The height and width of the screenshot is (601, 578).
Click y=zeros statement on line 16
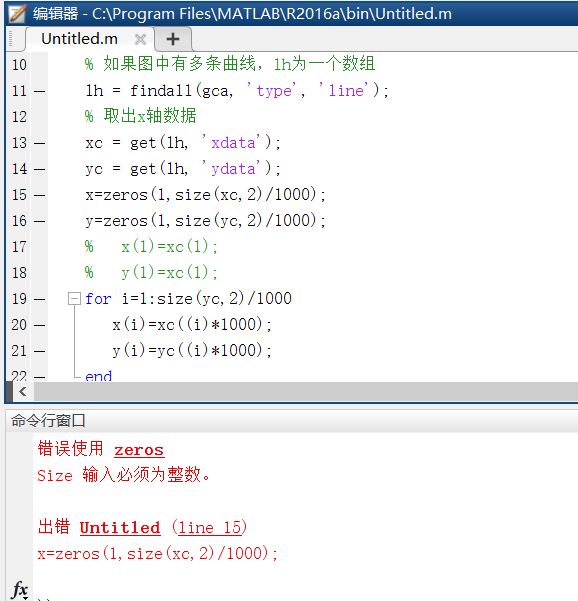[x=205, y=220]
